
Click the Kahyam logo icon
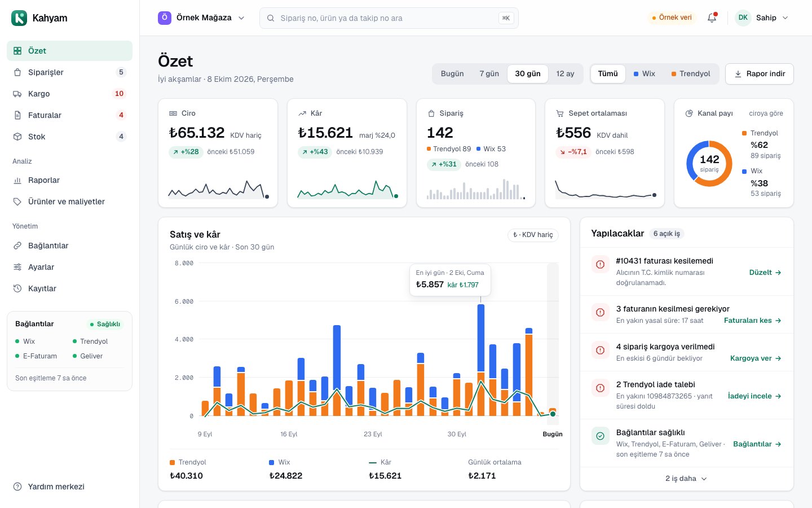click(x=19, y=18)
